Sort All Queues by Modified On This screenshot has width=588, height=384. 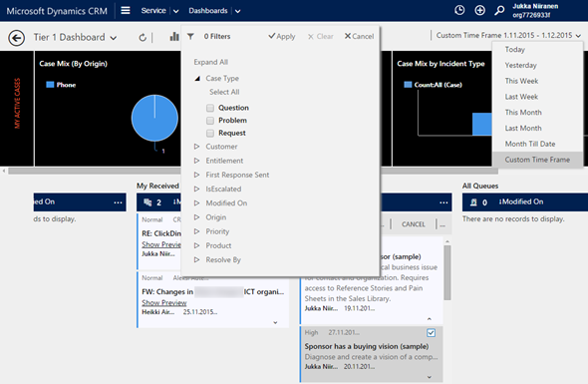pyautogui.click(x=521, y=201)
